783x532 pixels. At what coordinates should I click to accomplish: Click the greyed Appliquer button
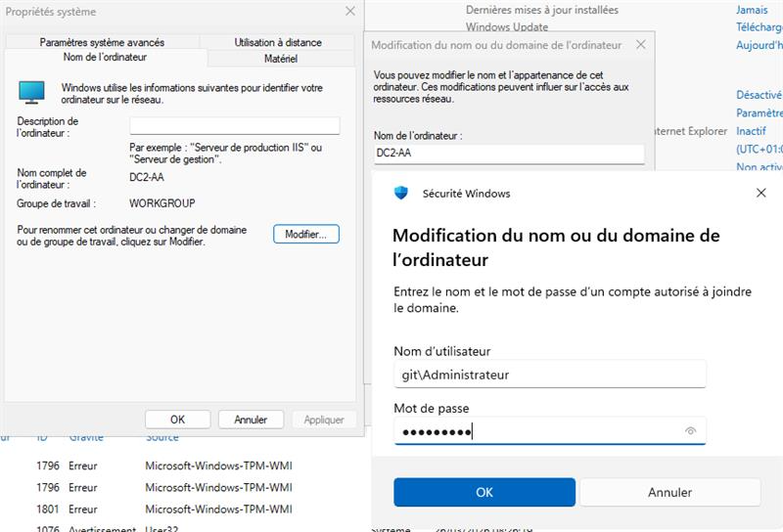tap(324, 420)
